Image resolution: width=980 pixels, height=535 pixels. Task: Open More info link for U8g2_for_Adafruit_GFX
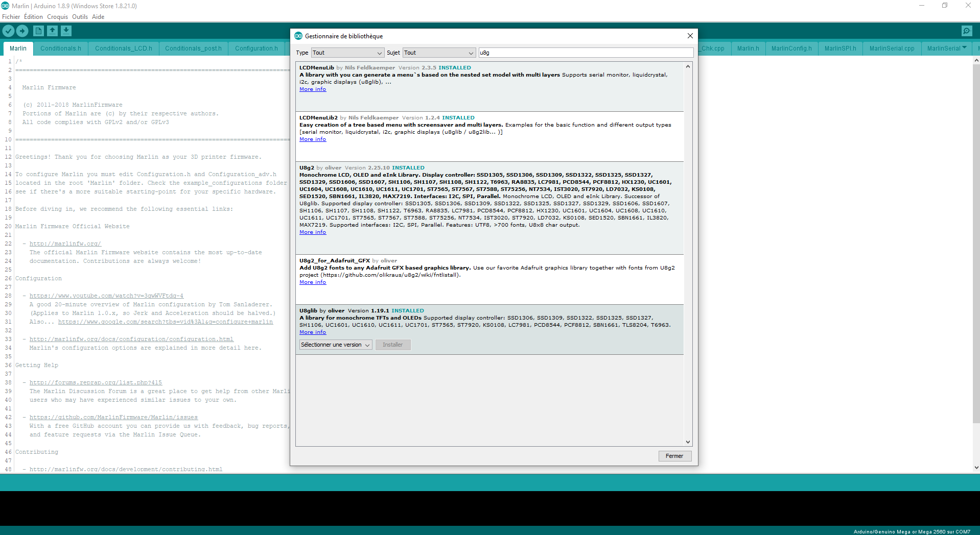click(x=313, y=282)
